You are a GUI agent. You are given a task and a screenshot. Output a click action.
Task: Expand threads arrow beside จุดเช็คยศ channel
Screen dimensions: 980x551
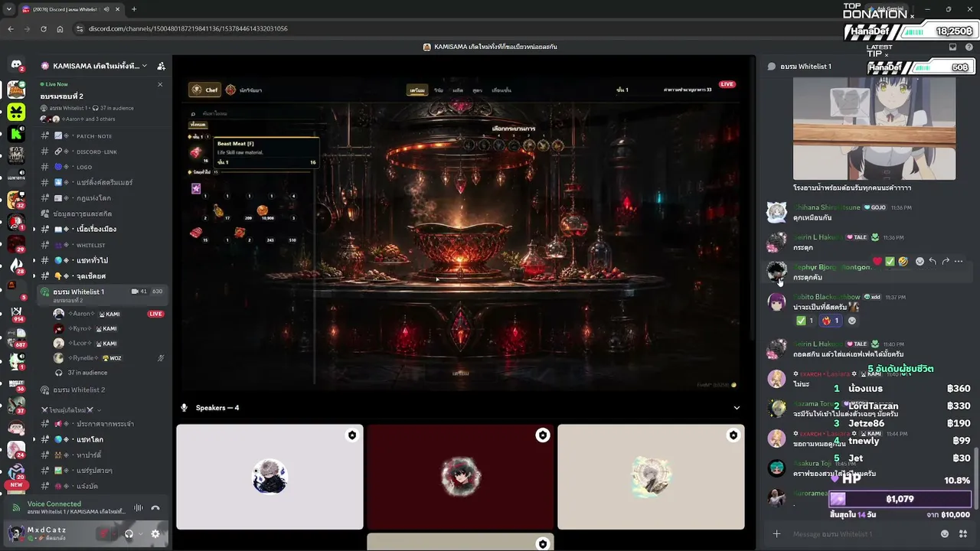34,276
